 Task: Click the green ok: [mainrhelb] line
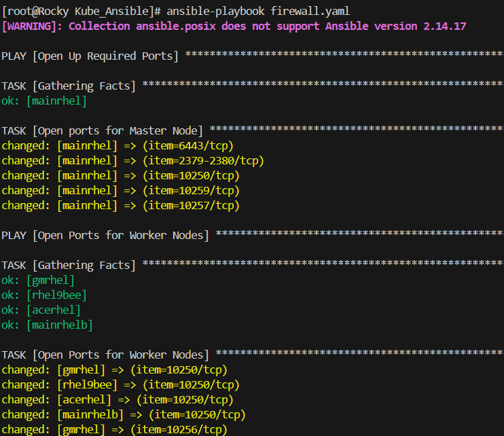coord(47,325)
